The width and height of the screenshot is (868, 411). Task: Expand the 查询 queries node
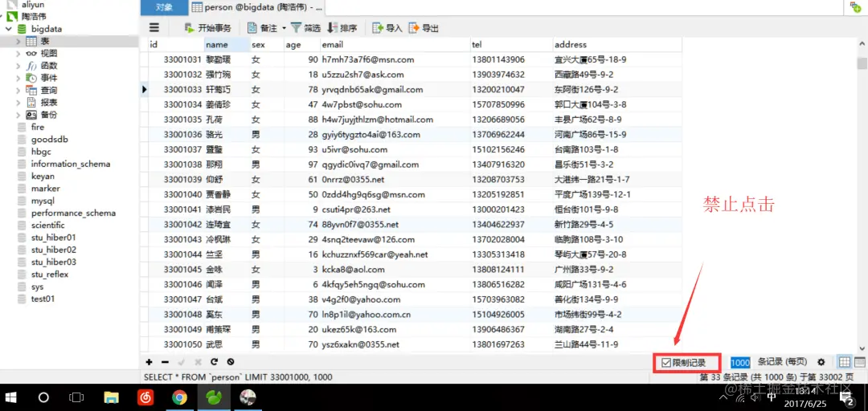18,90
